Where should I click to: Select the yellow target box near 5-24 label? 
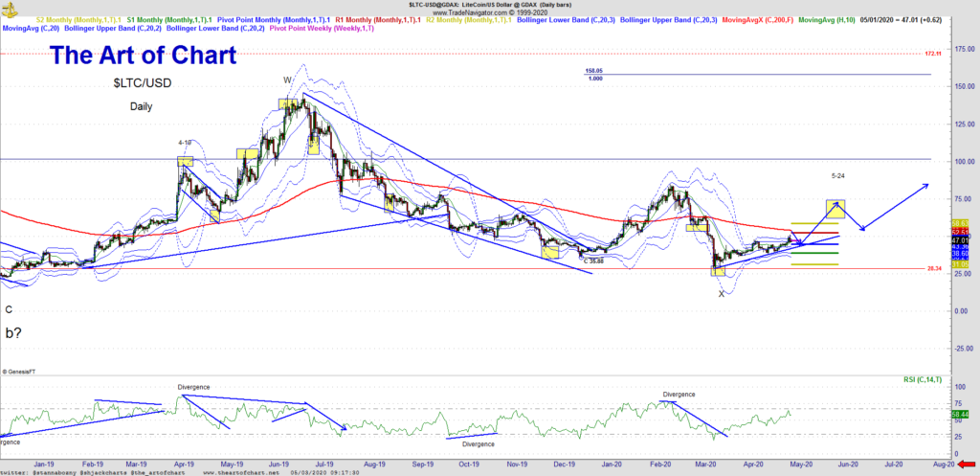tap(835, 208)
